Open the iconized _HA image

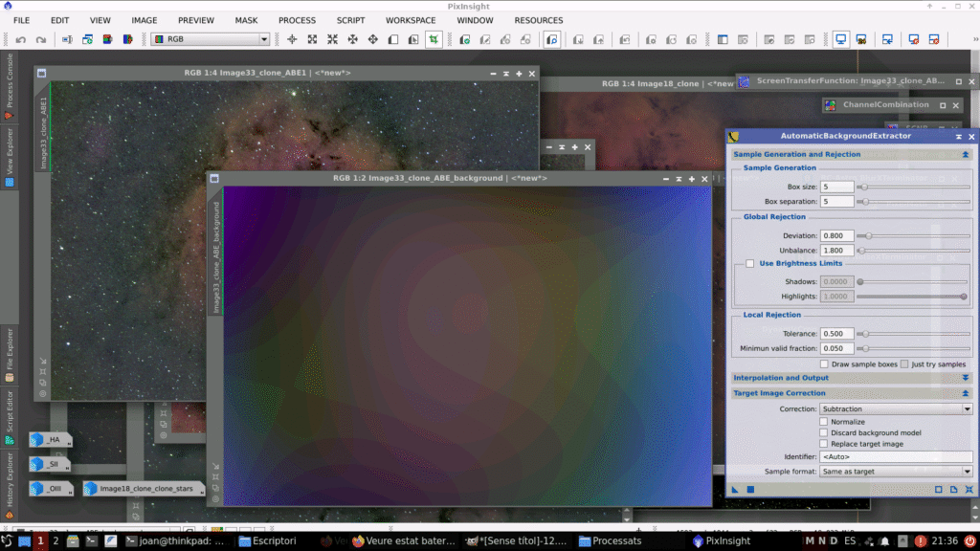click(x=51, y=440)
